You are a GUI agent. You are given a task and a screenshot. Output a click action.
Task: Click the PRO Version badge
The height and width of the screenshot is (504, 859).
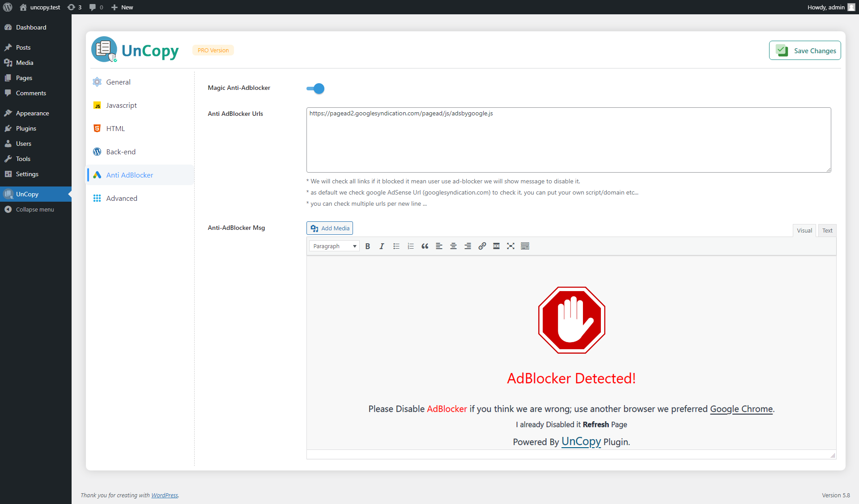click(x=213, y=50)
